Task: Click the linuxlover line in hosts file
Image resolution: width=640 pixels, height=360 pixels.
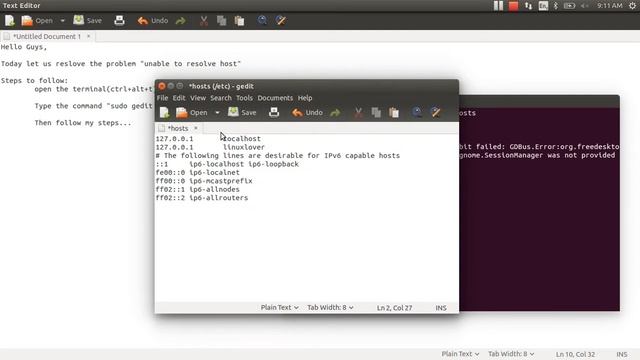Action: tap(210, 147)
